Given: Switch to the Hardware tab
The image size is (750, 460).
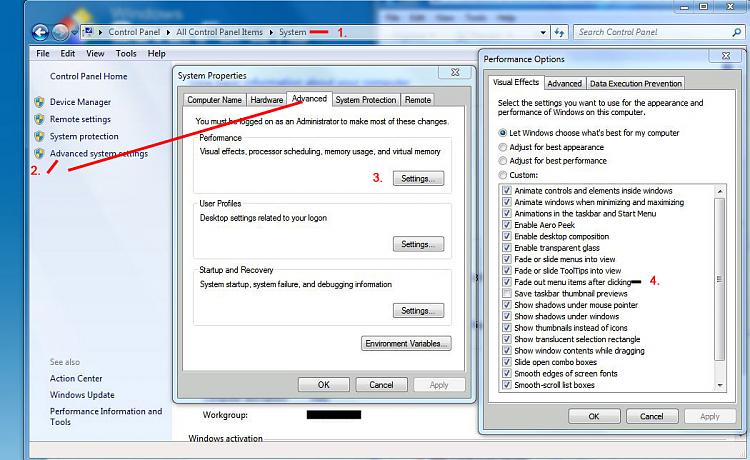Looking at the screenshot, I should pyautogui.click(x=266, y=100).
